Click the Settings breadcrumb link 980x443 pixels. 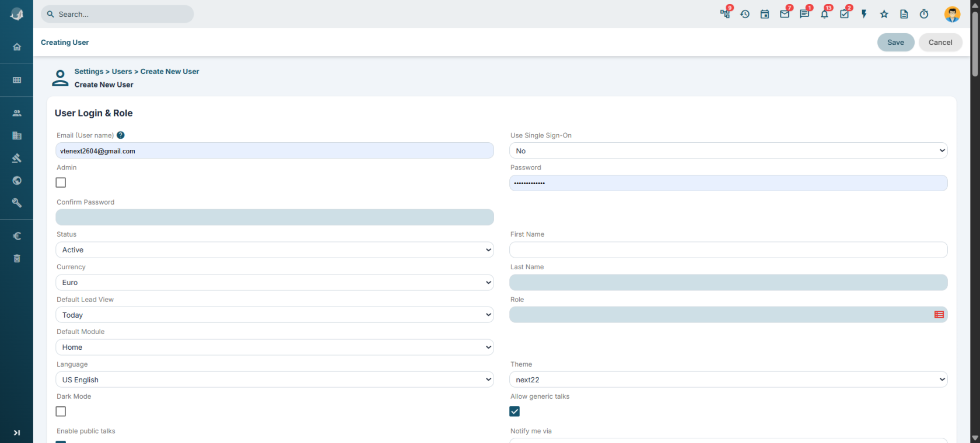pos(89,71)
